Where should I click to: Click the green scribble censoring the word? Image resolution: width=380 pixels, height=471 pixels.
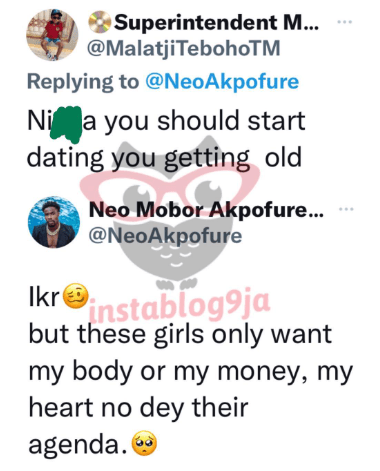pos(66,124)
